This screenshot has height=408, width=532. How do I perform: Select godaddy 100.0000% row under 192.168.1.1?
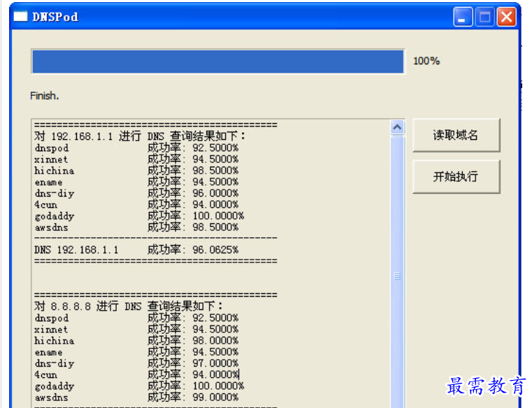coord(139,216)
